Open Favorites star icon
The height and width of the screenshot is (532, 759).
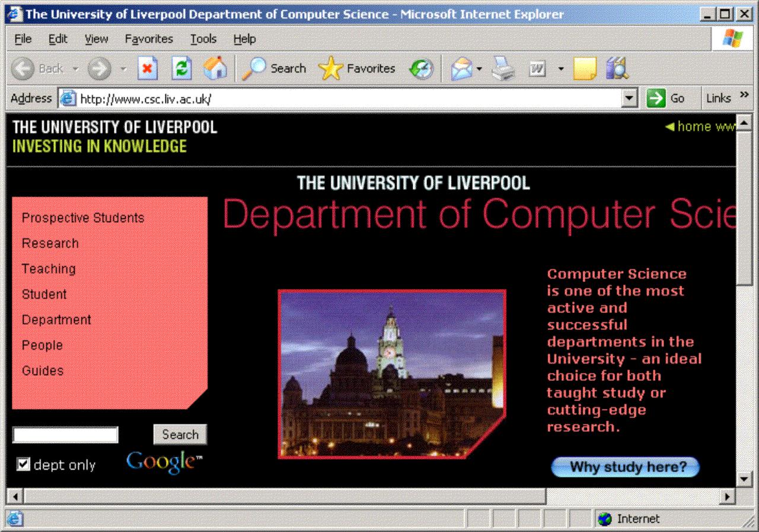click(330, 69)
